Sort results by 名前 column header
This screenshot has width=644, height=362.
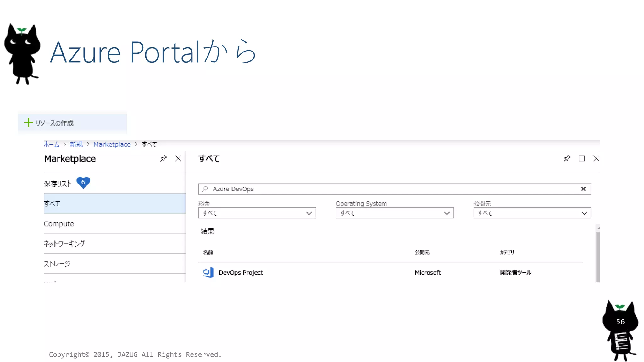[208, 252]
